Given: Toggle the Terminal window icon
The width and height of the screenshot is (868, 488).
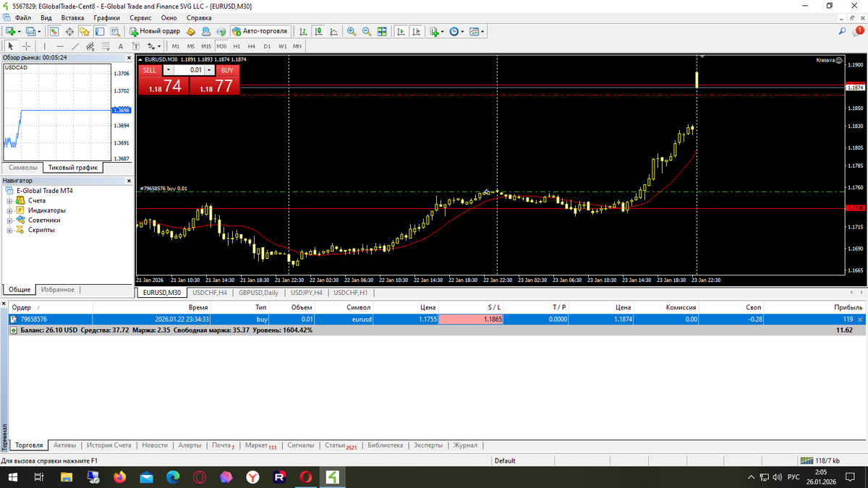Looking at the screenshot, I should (x=100, y=31).
